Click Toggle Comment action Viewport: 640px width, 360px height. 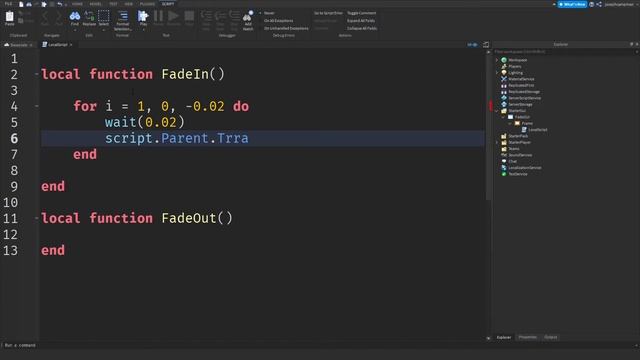[x=362, y=13]
